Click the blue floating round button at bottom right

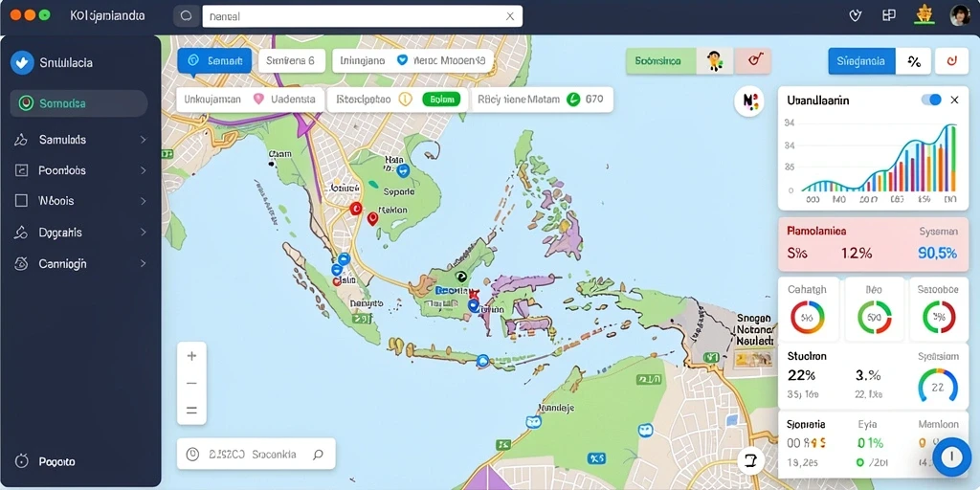point(952,457)
